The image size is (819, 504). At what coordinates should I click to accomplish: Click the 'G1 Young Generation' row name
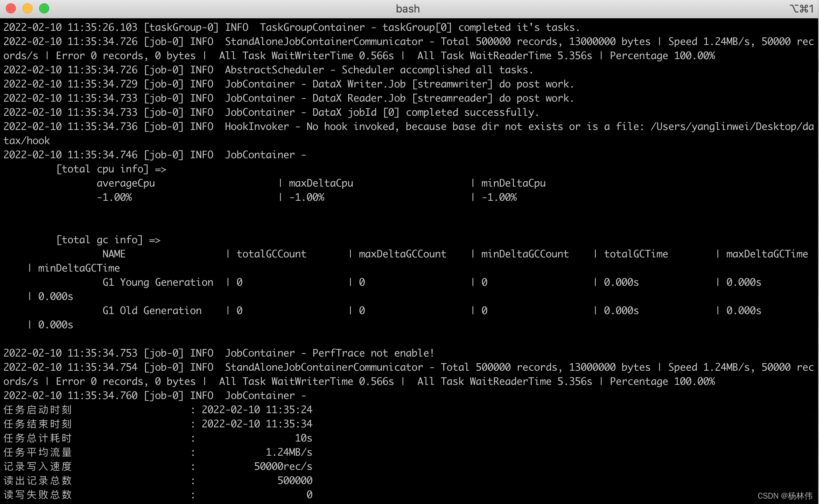tap(157, 282)
